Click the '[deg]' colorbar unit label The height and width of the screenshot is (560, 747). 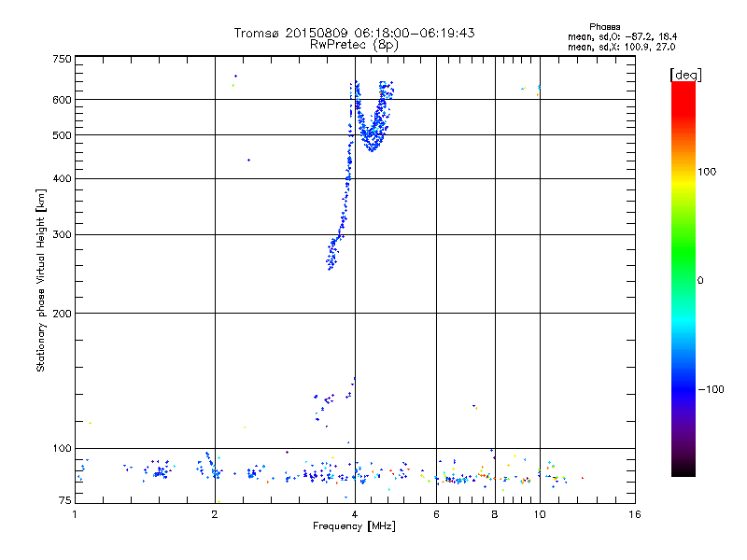[x=685, y=75]
